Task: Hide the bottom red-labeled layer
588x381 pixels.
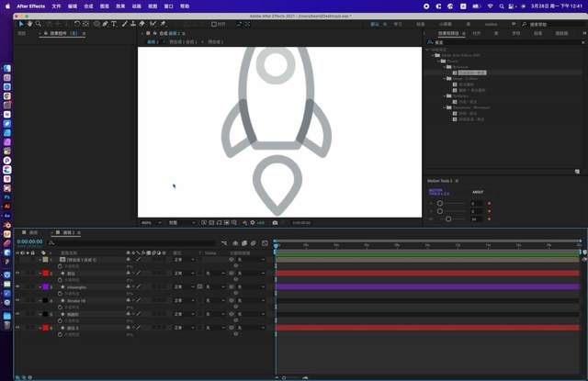Action: pyautogui.click(x=17, y=328)
